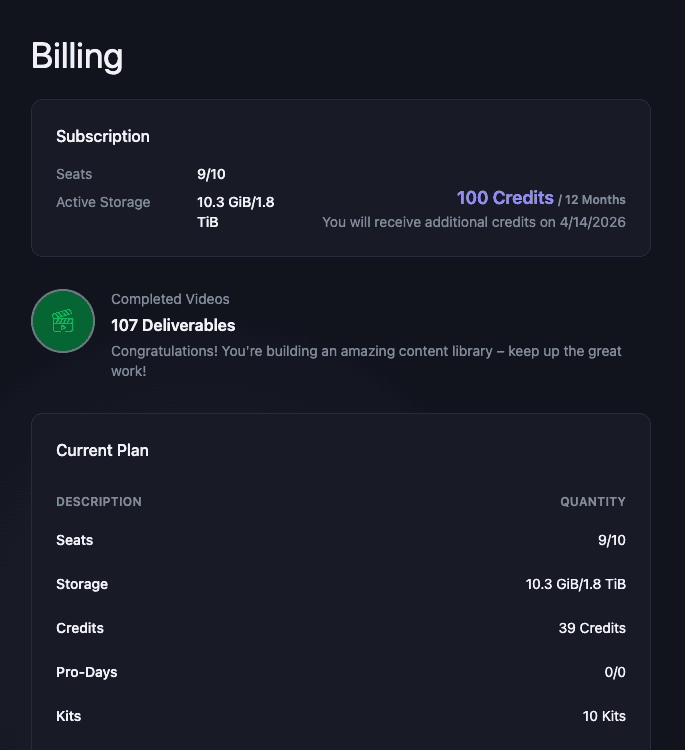Screen dimensions: 685x750
Task: Click the Subscription card title
Action: point(103,136)
